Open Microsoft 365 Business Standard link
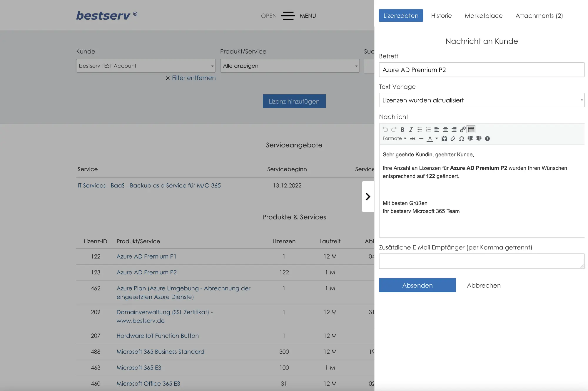 pos(160,352)
